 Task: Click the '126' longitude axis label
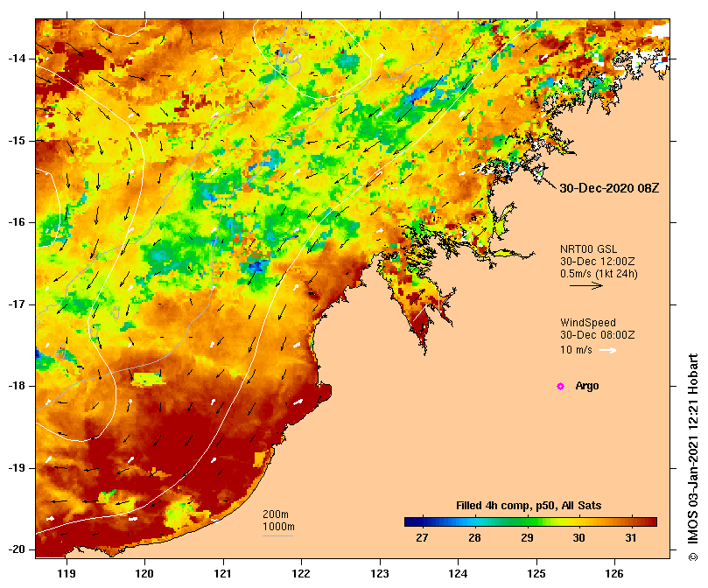[x=614, y=574]
